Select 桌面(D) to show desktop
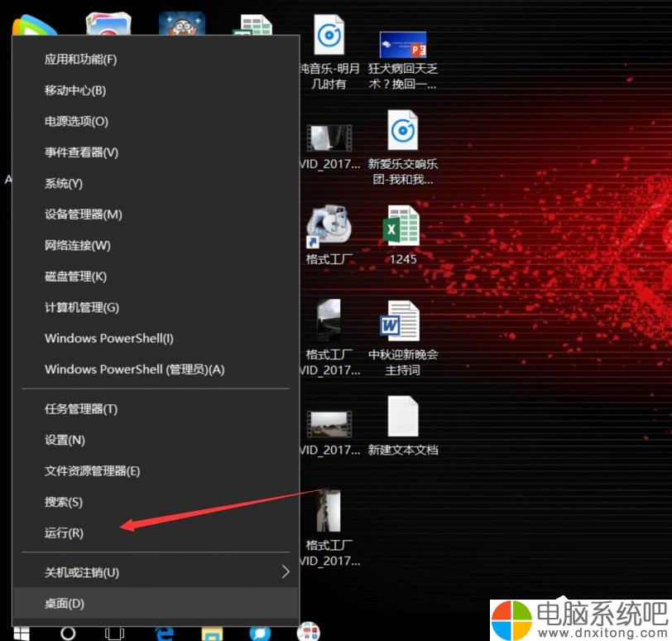 coord(156,603)
